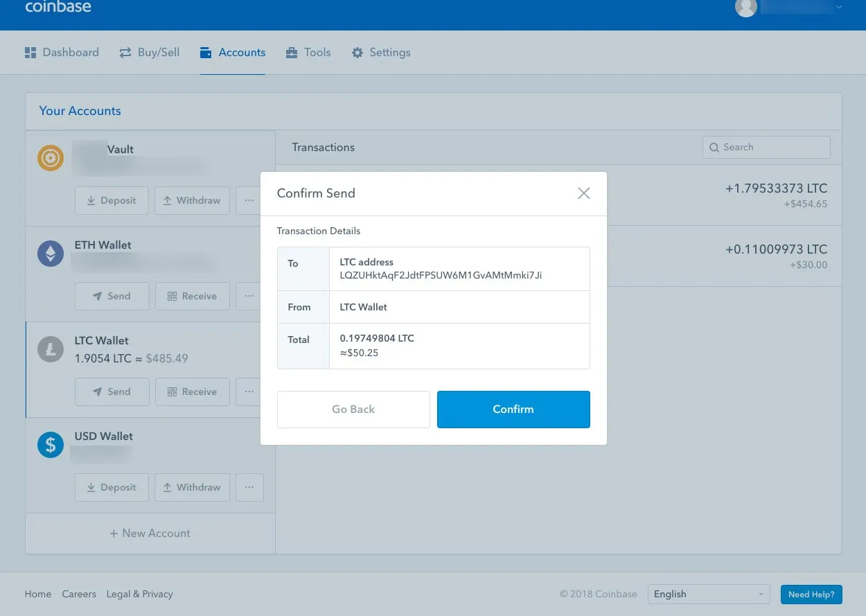Click the Coinbase logo
Image resolution: width=866 pixels, height=616 pixels.
pyautogui.click(x=58, y=8)
